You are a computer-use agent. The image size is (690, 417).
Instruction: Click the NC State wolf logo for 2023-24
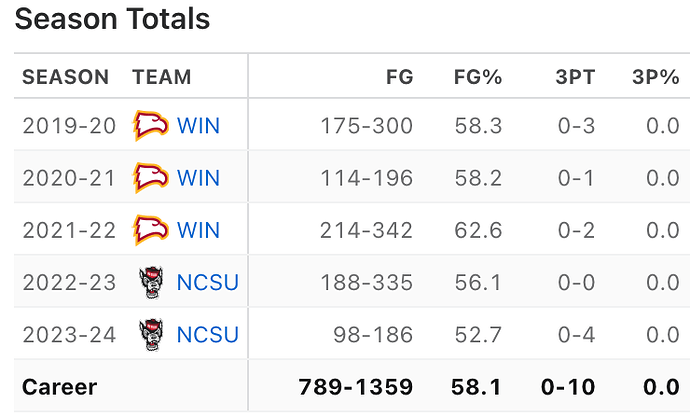(150, 334)
